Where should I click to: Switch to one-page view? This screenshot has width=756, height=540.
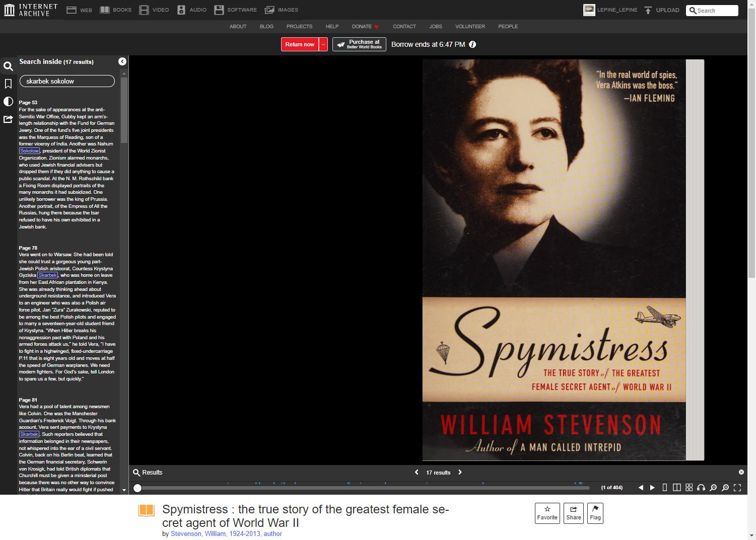click(x=665, y=488)
